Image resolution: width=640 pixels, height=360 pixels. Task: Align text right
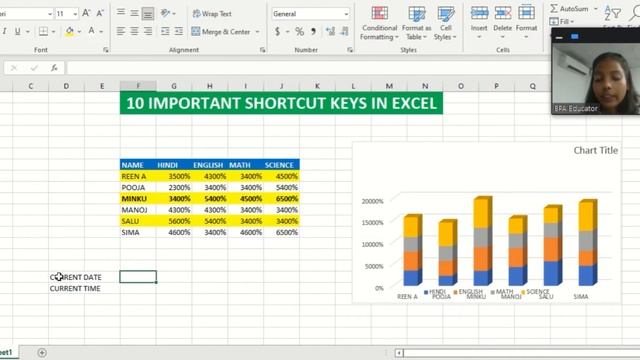coord(148,31)
